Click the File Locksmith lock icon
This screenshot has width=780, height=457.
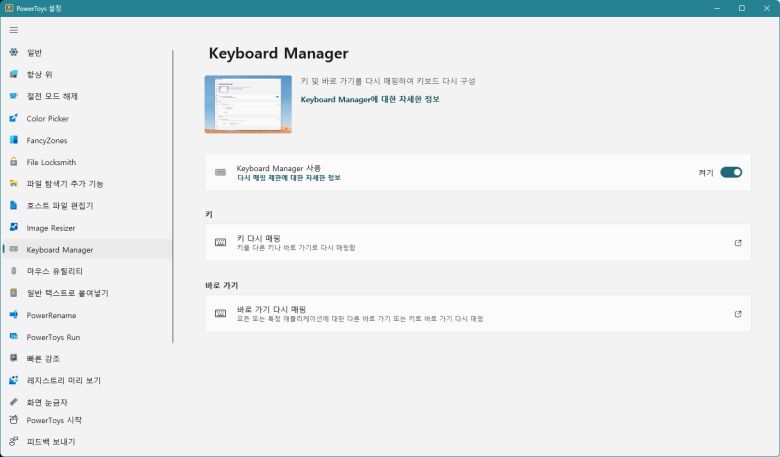coord(13,162)
